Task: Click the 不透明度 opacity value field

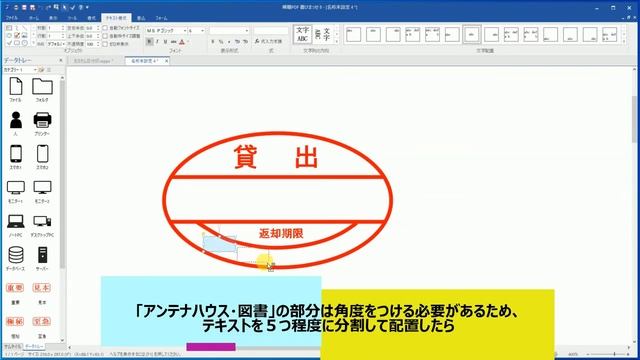Action: point(91,43)
